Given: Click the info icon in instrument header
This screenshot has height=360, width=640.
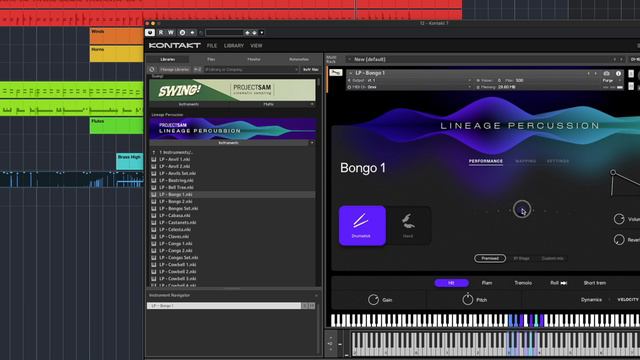Looking at the screenshot, I should coord(618,73).
